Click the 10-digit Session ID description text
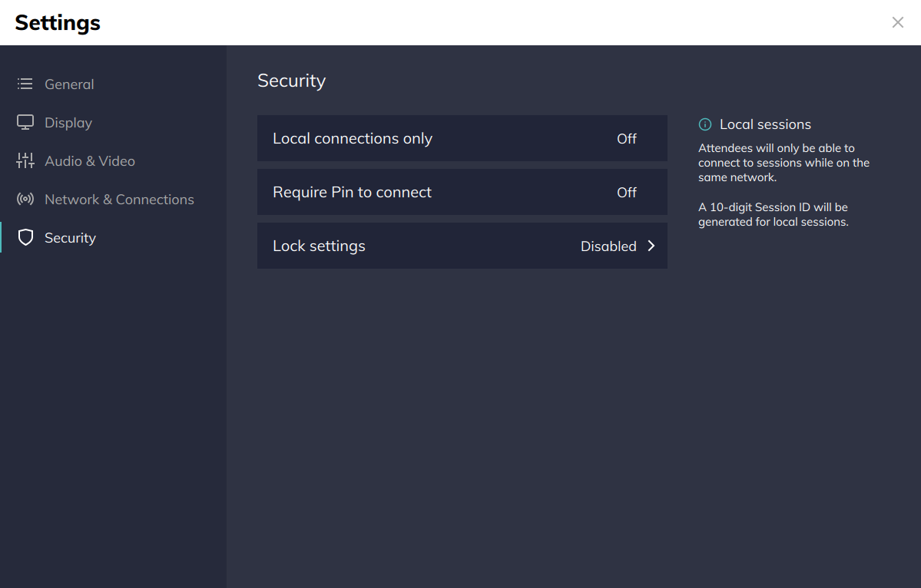 coord(773,214)
